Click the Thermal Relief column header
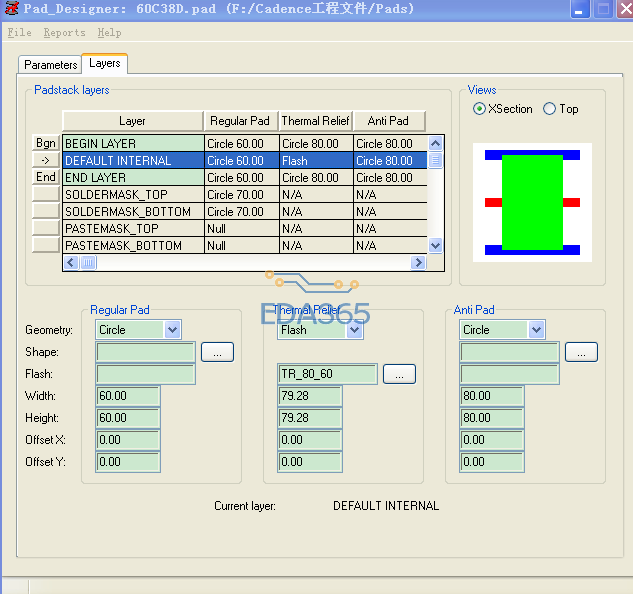This screenshot has width=633, height=594. [316, 121]
